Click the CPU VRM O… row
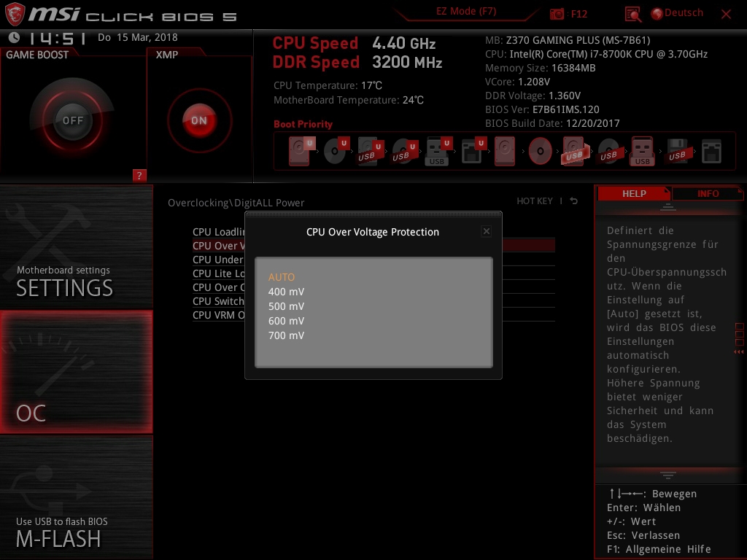747x560 pixels. coord(218,315)
